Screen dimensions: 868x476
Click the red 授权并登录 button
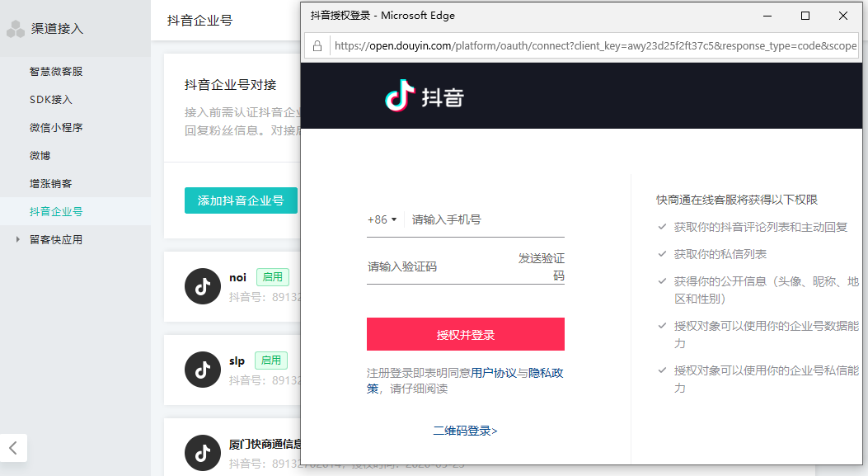[465, 334]
